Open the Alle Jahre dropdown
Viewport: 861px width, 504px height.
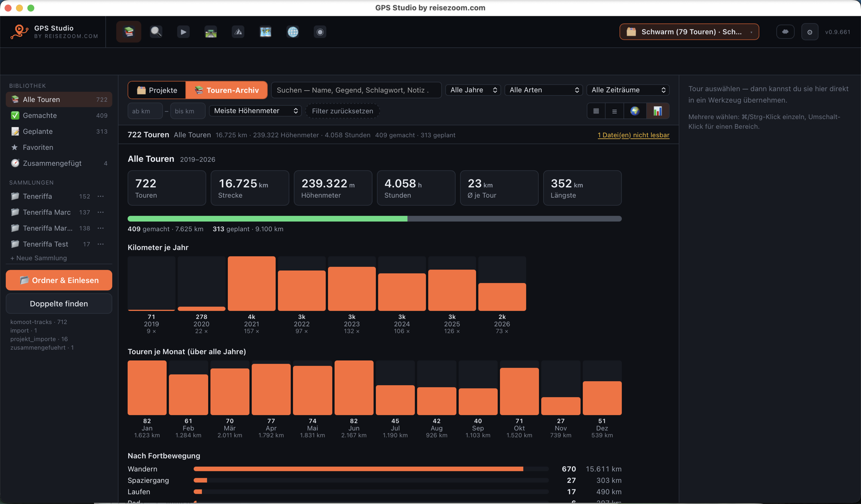473,90
